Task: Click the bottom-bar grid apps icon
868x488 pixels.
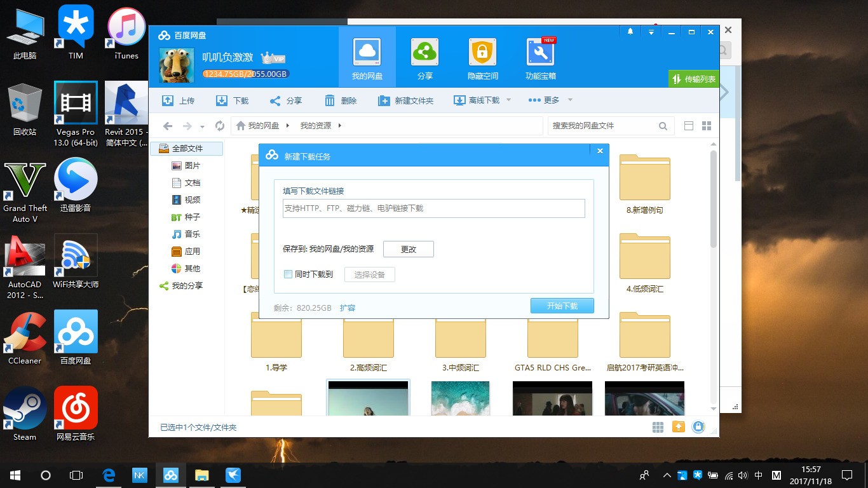Action: pyautogui.click(x=658, y=428)
